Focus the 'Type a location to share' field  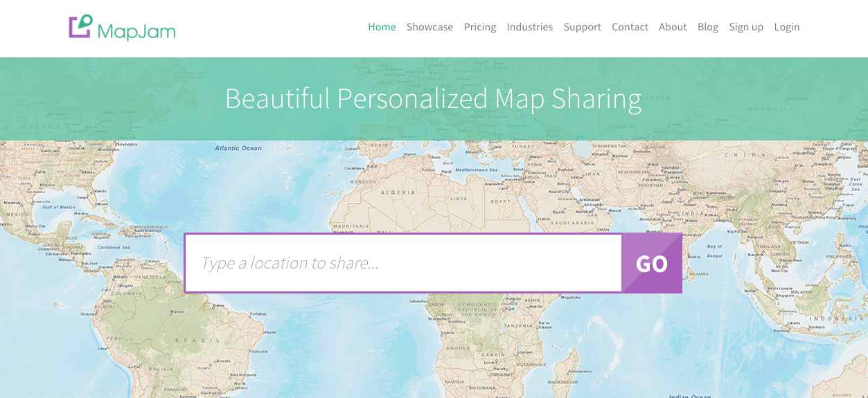click(x=403, y=263)
